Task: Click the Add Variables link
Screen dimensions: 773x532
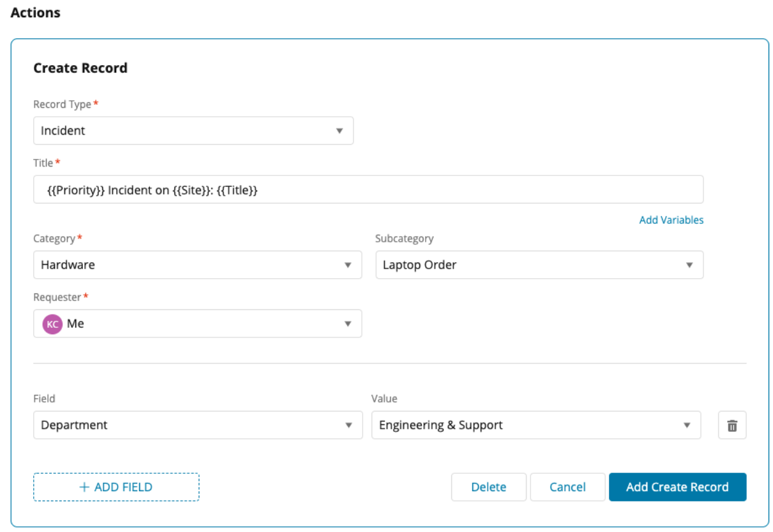Action: (x=671, y=220)
